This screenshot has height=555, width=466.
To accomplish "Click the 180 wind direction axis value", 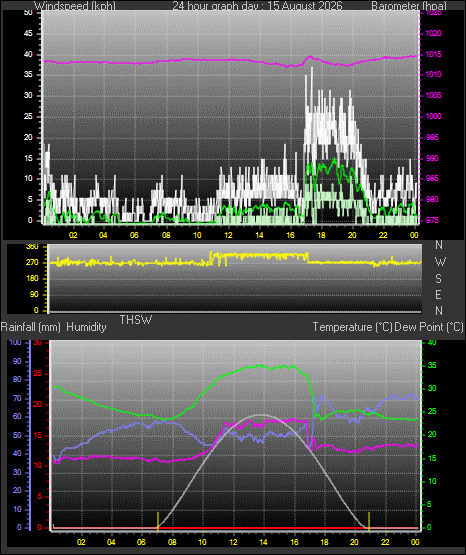I will coord(33,279).
